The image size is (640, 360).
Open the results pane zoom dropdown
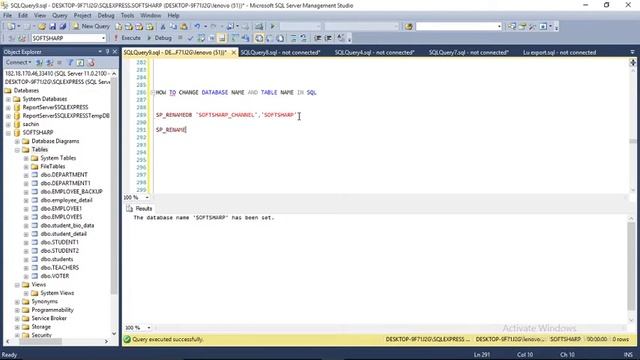(149, 328)
